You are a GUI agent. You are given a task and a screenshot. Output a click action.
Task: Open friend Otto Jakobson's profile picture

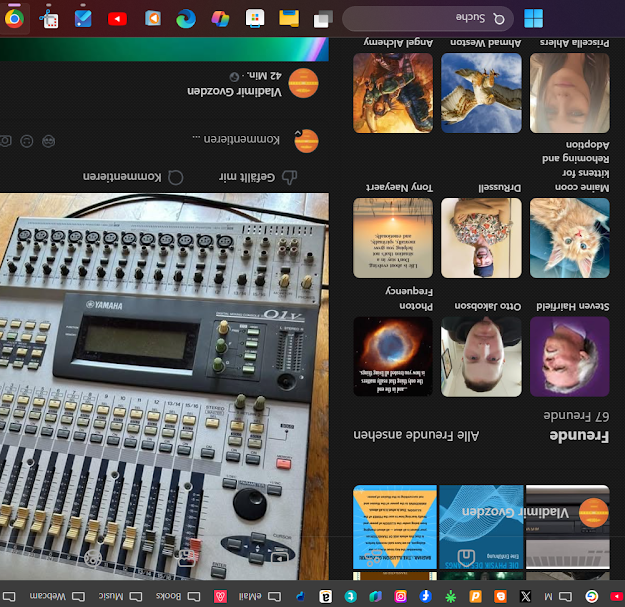point(481,357)
